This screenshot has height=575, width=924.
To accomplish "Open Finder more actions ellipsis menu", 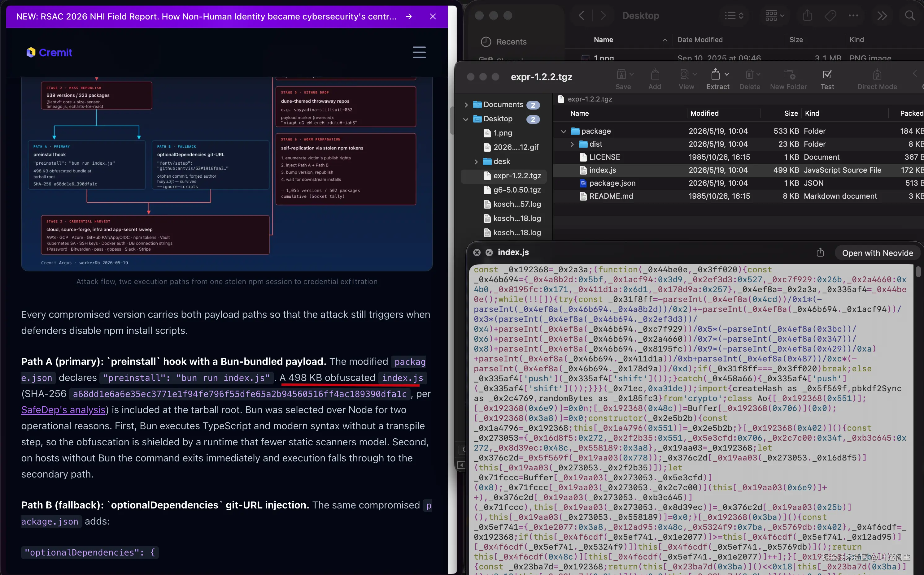I will [x=853, y=15].
